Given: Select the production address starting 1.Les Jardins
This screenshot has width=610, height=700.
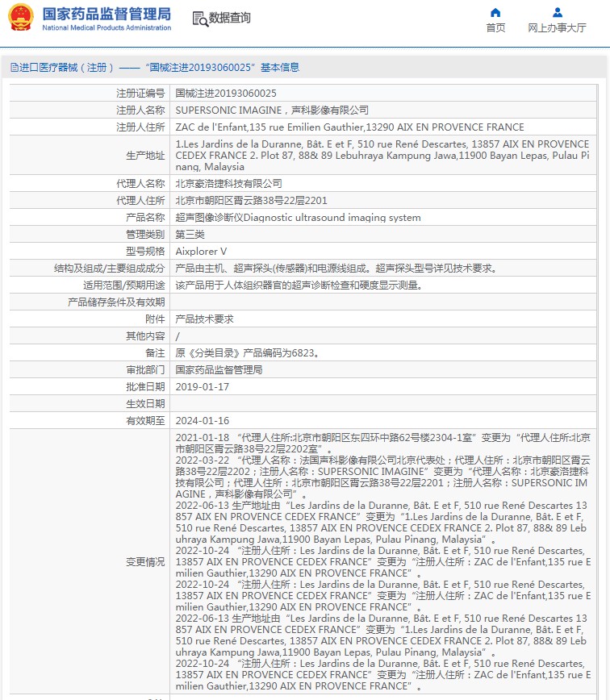Looking at the screenshot, I should 382,156.
